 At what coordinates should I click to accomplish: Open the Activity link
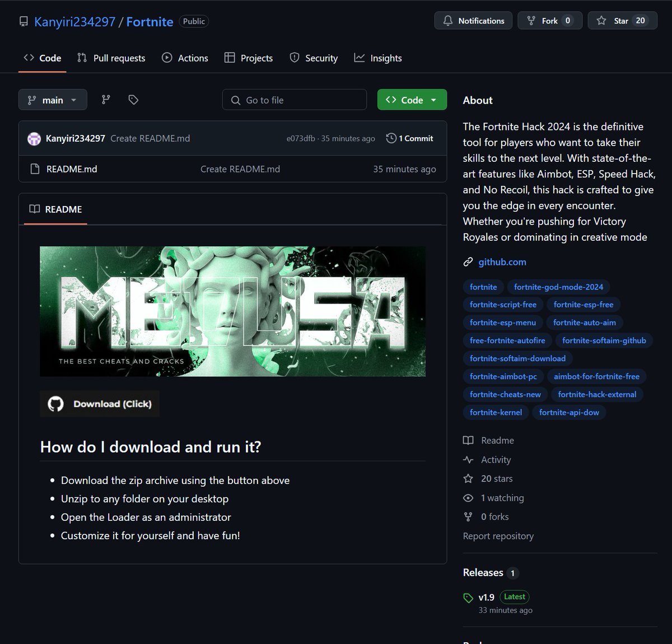pos(496,460)
